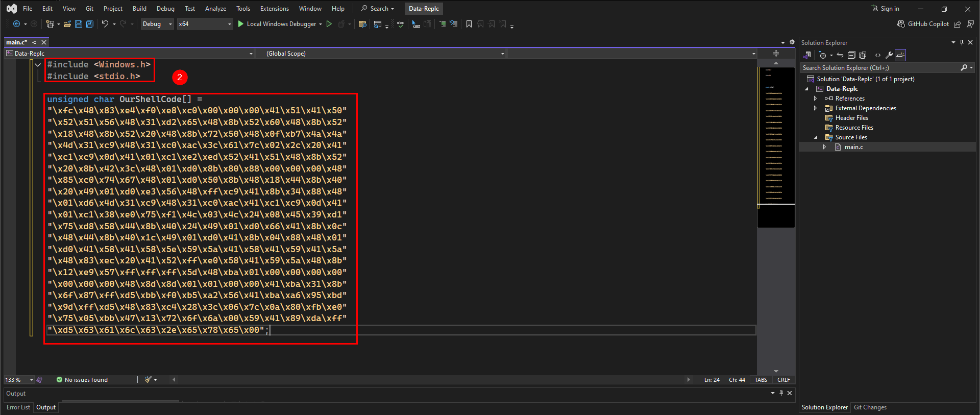
Task: Toggle auto-hide pin on Solution Explorer
Action: click(x=962, y=42)
